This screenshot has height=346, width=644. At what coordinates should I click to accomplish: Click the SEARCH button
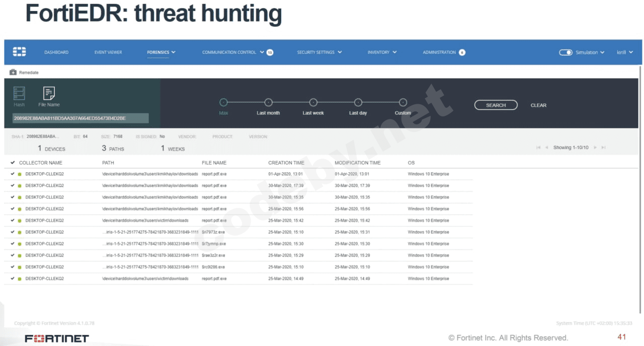[x=496, y=105]
